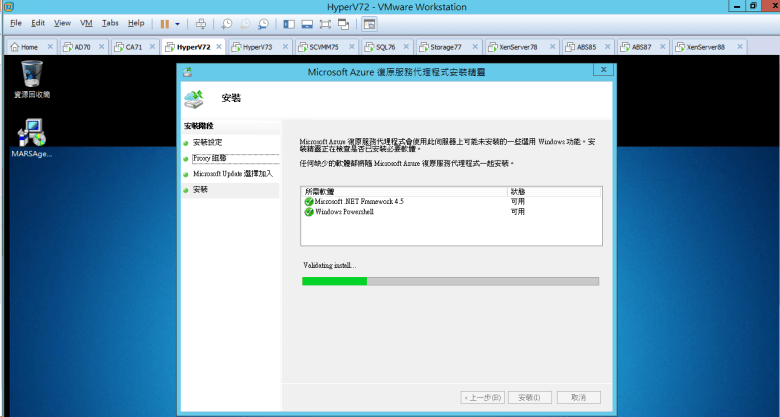Toggle the VMware library sidebar icon
Screen dimensions: 780x417
tap(288, 23)
